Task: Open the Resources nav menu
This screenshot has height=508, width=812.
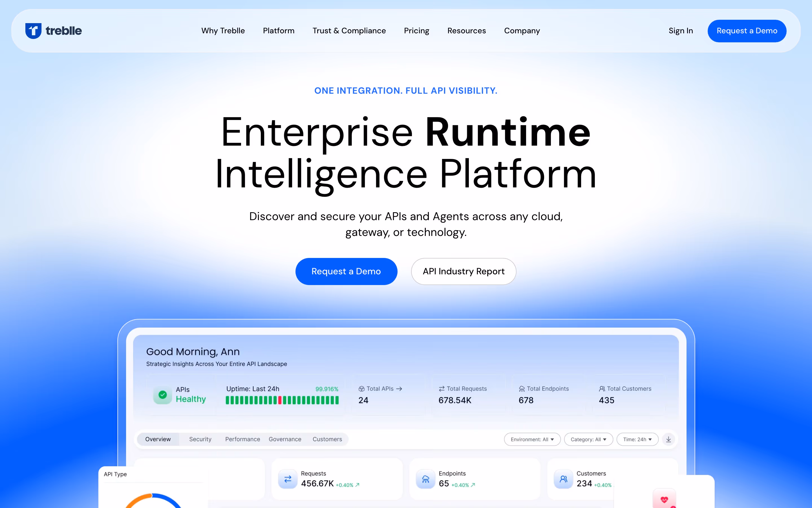Action: 466,30
